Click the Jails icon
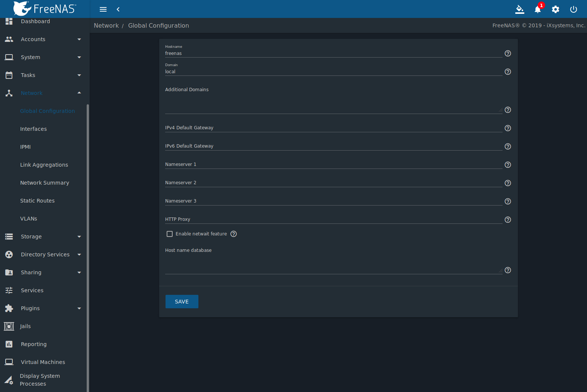Viewport: 587px width, 392px height. pyautogui.click(x=9, y=326)
